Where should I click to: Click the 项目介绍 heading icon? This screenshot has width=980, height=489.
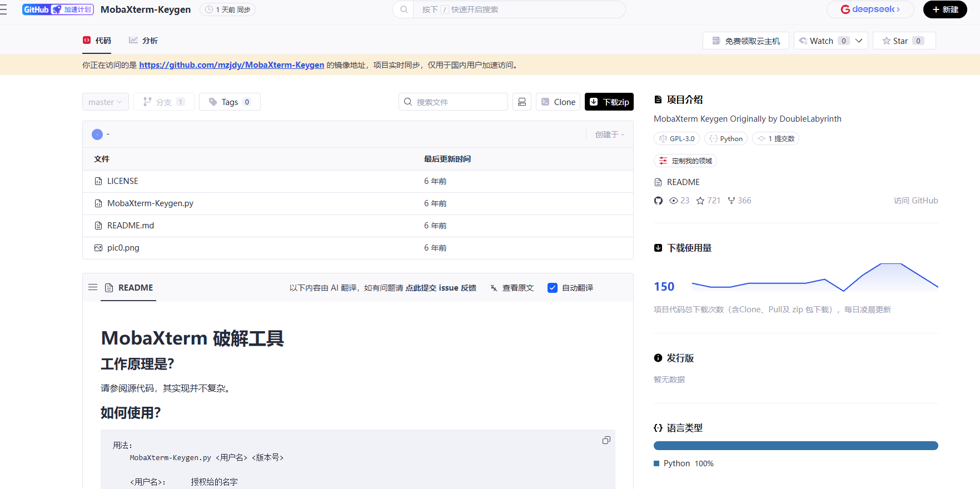pyautogui.click(x=658, y=99)
